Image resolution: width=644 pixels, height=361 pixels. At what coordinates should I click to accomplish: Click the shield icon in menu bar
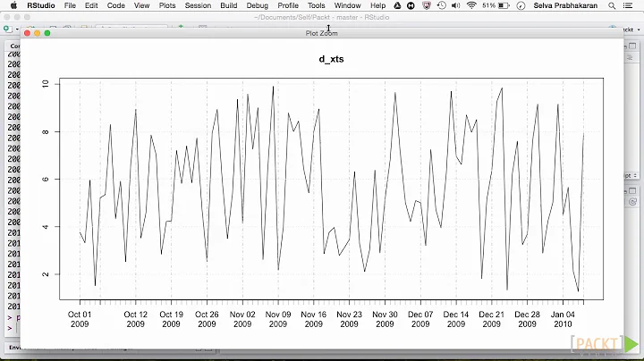pyautogui.click(x=427, y=5)
